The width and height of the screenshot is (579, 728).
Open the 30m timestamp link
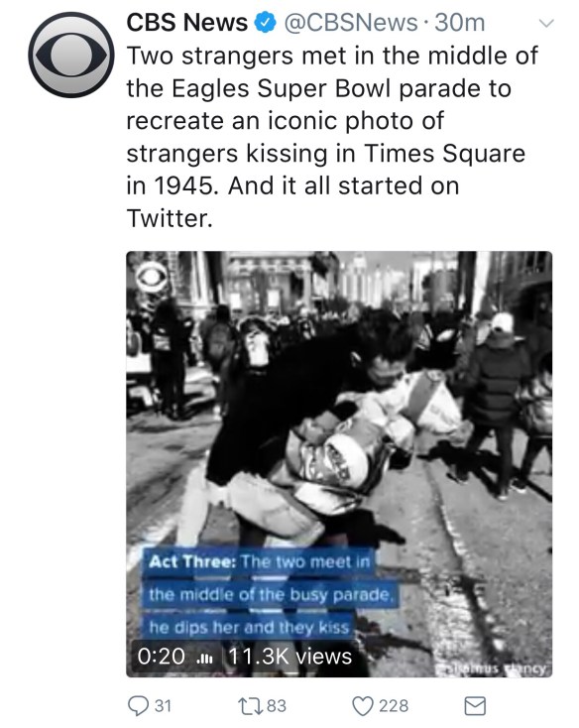(460, 23)
